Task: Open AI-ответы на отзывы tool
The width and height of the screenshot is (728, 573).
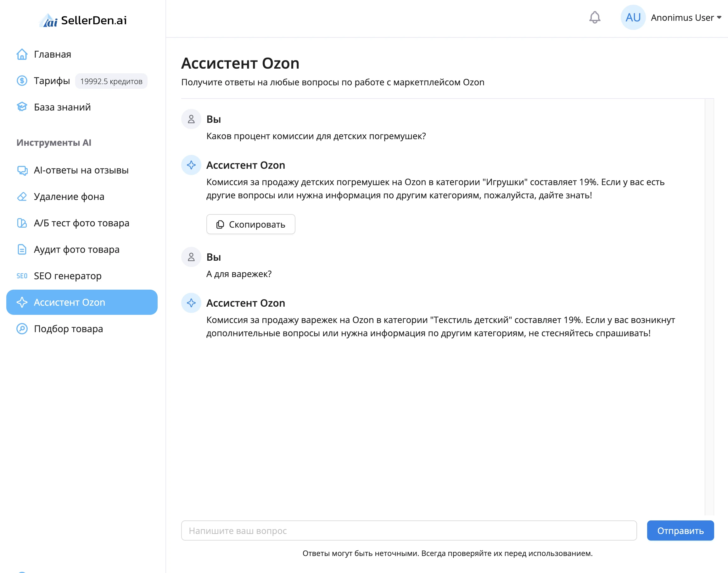Action: pos(81,170)
